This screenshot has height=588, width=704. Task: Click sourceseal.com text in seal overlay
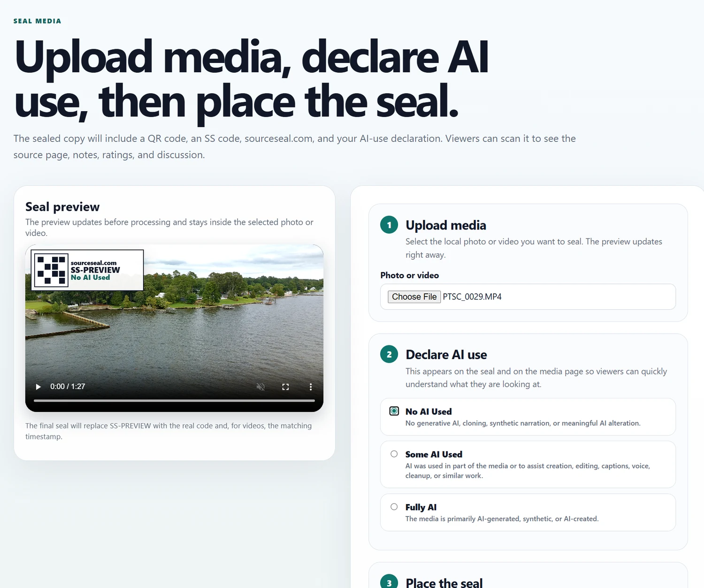point(93,263)
